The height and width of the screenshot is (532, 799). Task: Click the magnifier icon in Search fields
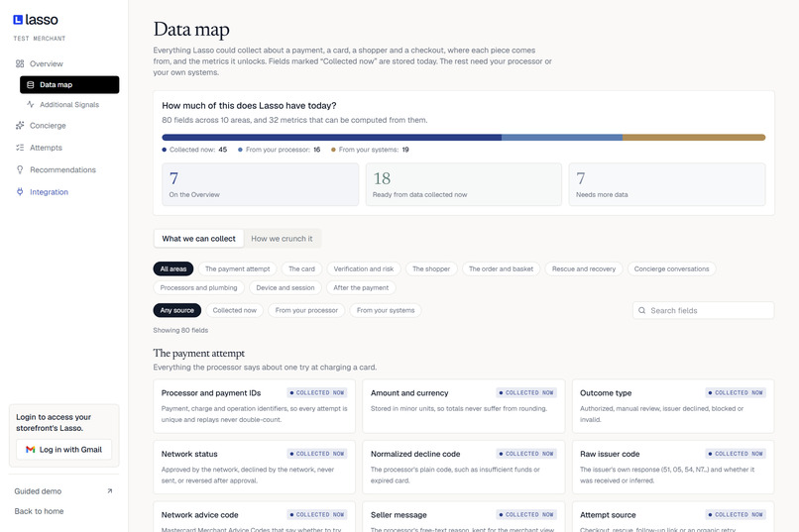pos(642,310)
